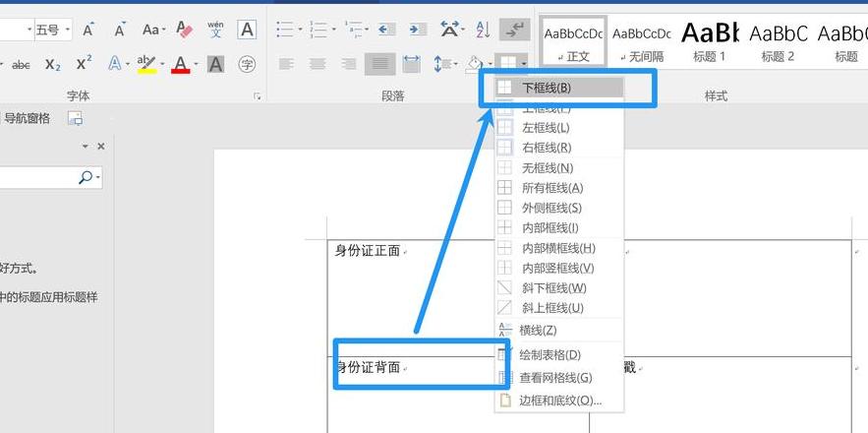This screenshot has height=433, width=868.
Task: Insert 横线(Z) horizontal line
Action: pyautogui.click(x=558, y=330)
